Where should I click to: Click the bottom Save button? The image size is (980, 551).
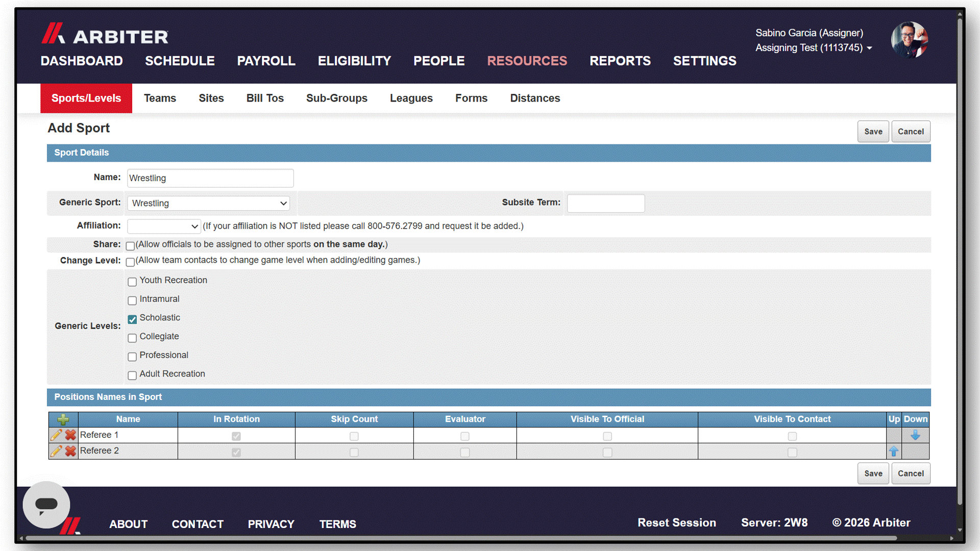[873, 473]
